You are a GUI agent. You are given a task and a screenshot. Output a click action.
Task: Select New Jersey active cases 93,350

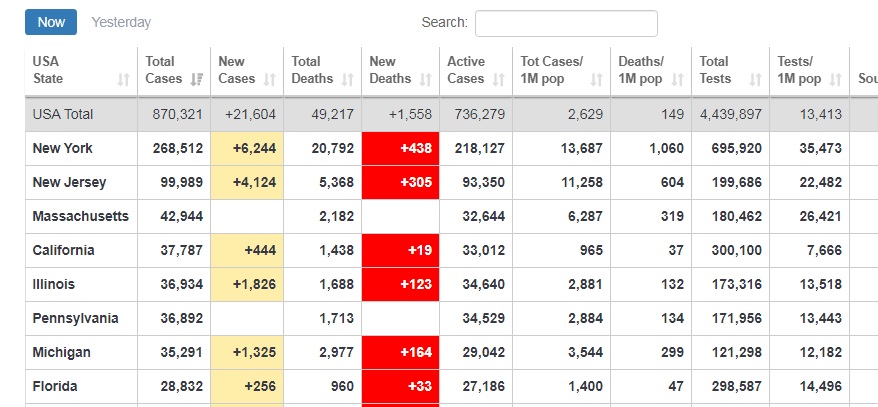click(x=483, y=183)
